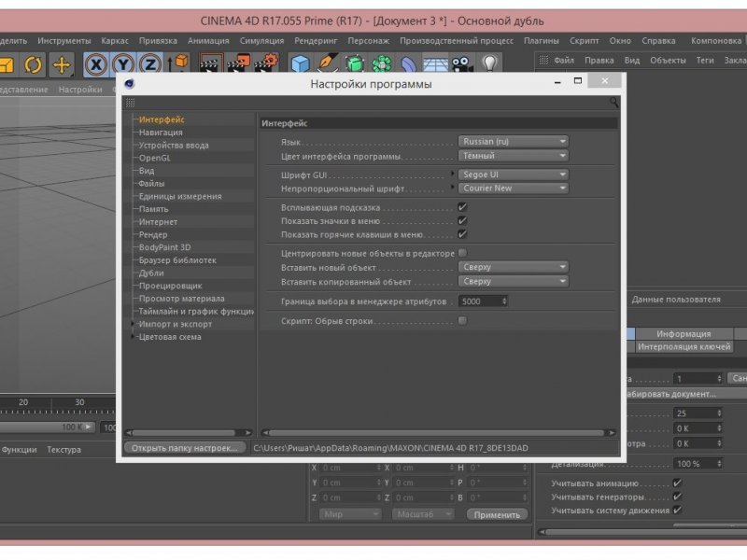Open the Мир coordinate dropdown
The height and width of the screenshot is (560, 747).
point(350,514)
